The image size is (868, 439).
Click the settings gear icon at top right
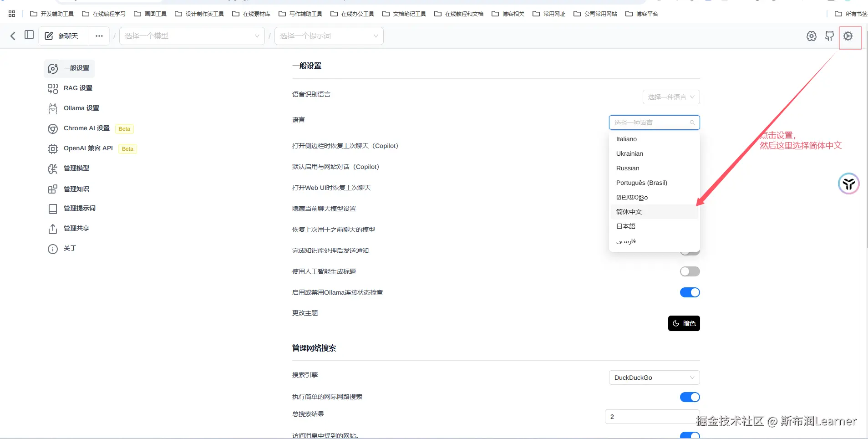(x=849, y=37)
